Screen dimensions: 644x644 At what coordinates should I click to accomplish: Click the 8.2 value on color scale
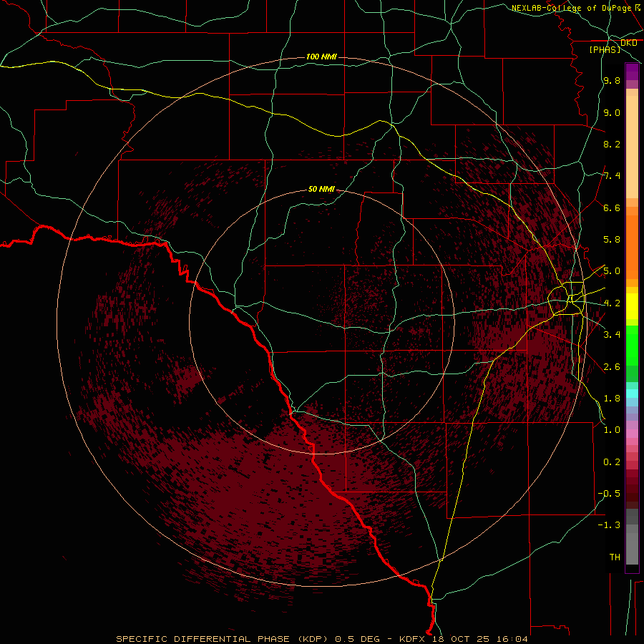point(612,144)
